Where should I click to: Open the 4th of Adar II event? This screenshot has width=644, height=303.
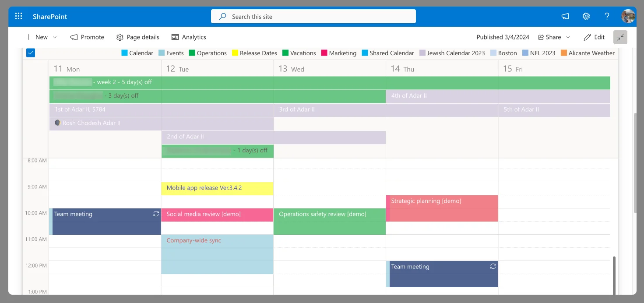tap(498, 96)
